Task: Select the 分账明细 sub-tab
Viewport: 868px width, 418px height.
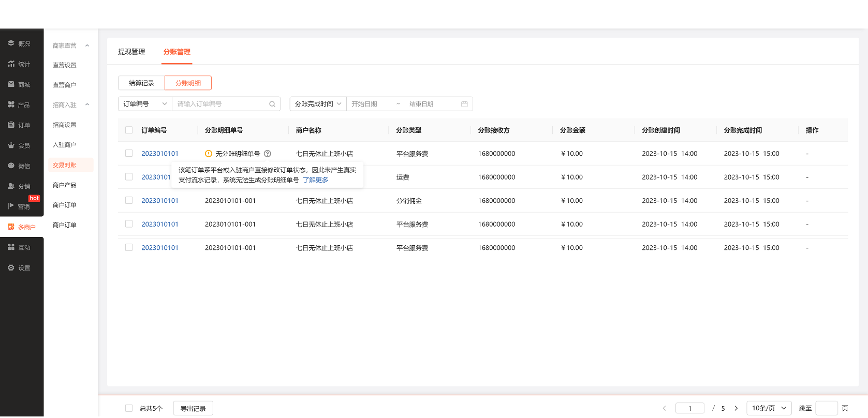Action: pyautogui.click(x=188, y=83)
